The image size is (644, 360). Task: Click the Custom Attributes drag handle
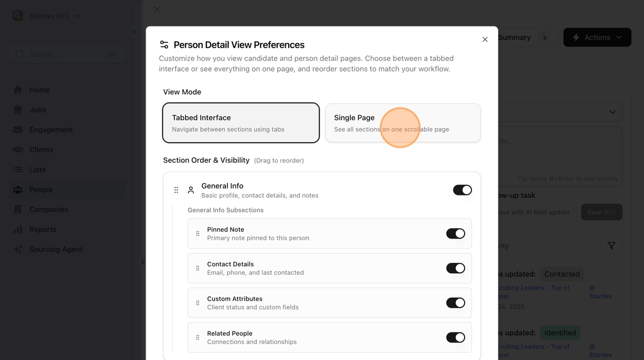click(198, 303)
